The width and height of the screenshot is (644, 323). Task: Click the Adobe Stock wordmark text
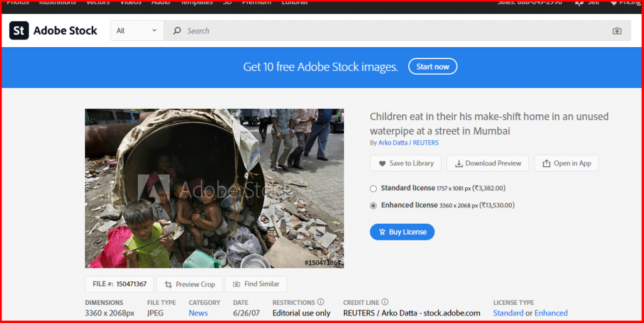[x=65, y=30]
